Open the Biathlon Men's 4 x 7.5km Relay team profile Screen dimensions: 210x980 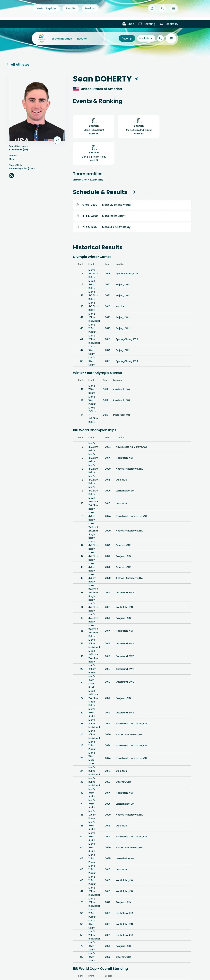[88, 180]
